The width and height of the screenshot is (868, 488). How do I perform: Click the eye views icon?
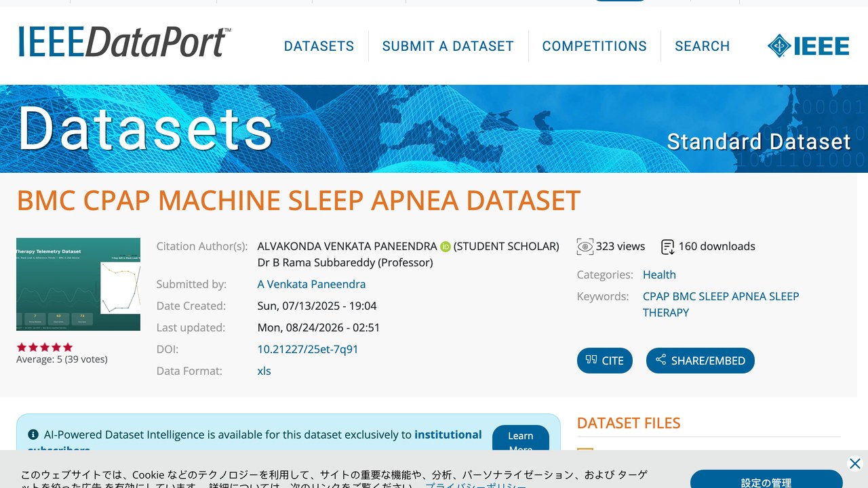coord(585,247)
